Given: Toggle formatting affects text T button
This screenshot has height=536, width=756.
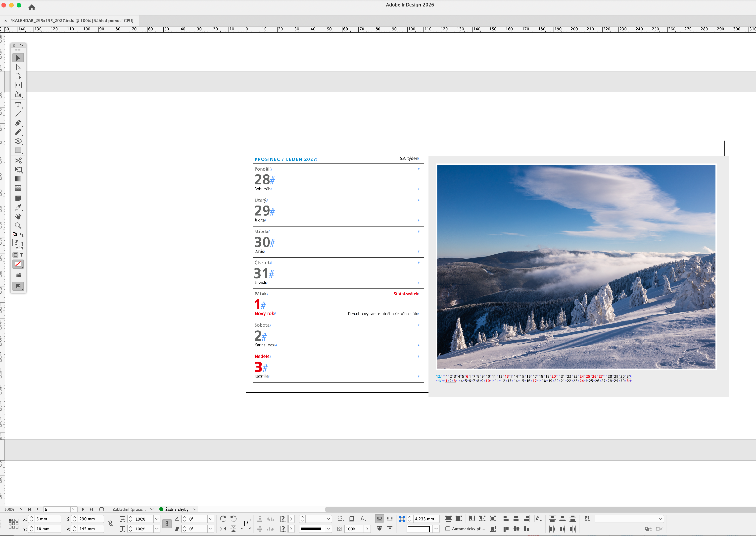Looking at the screenshot, I should click(22, 255).
